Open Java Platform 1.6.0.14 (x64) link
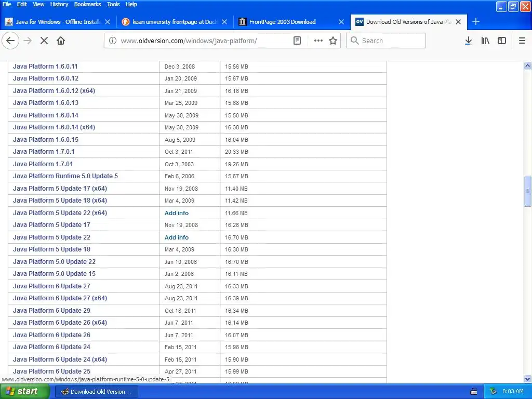Screen dimensions: 532x399 54,127
